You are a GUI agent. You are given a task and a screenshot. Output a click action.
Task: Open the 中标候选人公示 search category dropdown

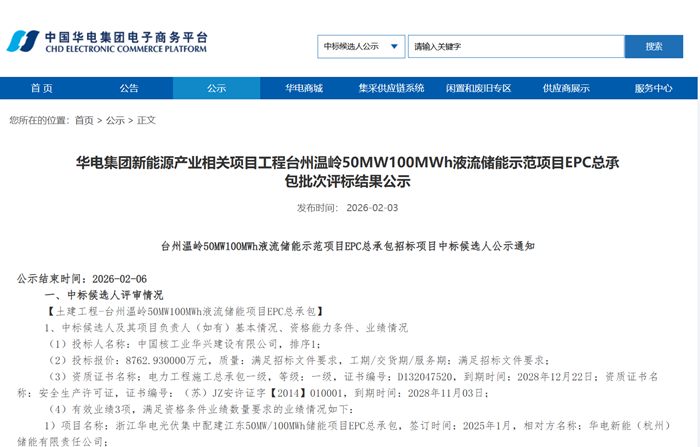coord(360,46)
